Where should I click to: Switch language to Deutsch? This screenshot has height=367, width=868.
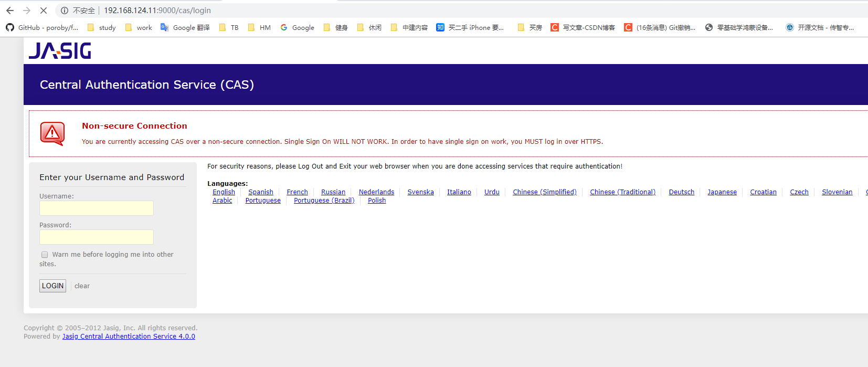click(682, 192)
